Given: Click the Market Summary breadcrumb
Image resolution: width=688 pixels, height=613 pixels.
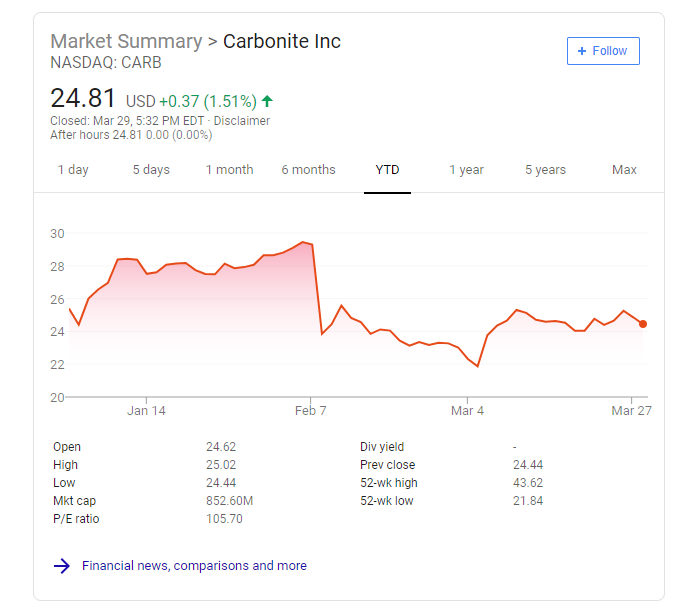Looking at the screenshot, I should [x=126, y=41].
